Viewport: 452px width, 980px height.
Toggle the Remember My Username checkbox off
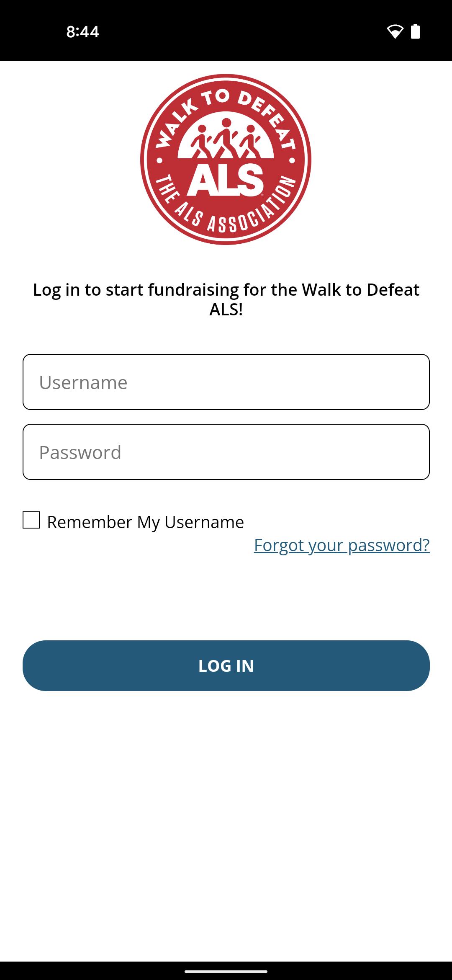point(31,521)
